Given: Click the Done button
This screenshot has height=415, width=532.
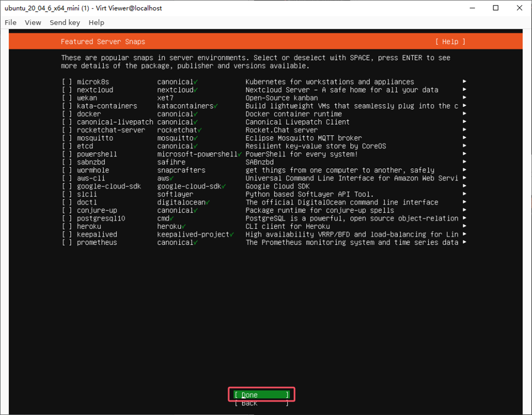Looking at the screenshot, I should 262,395.
